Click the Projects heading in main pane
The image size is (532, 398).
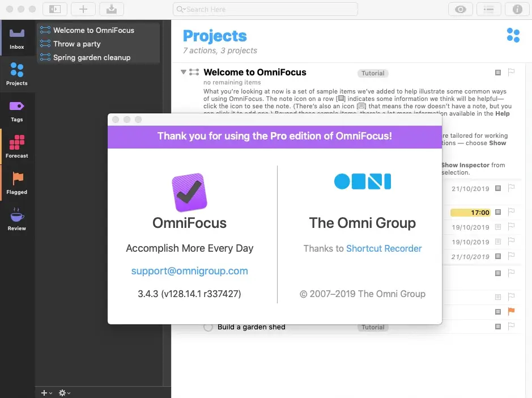215,36
